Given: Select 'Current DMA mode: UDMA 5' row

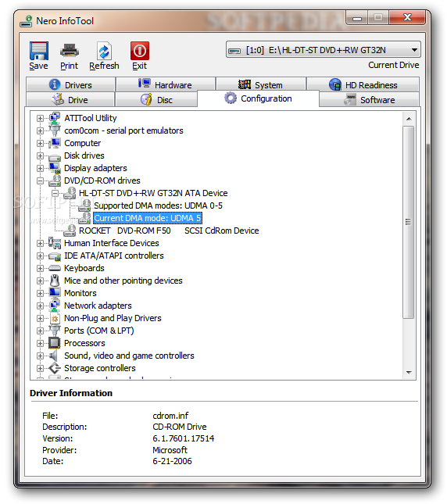Looking at the screenshot, I should pyautogui.click(x=148, y=218).
